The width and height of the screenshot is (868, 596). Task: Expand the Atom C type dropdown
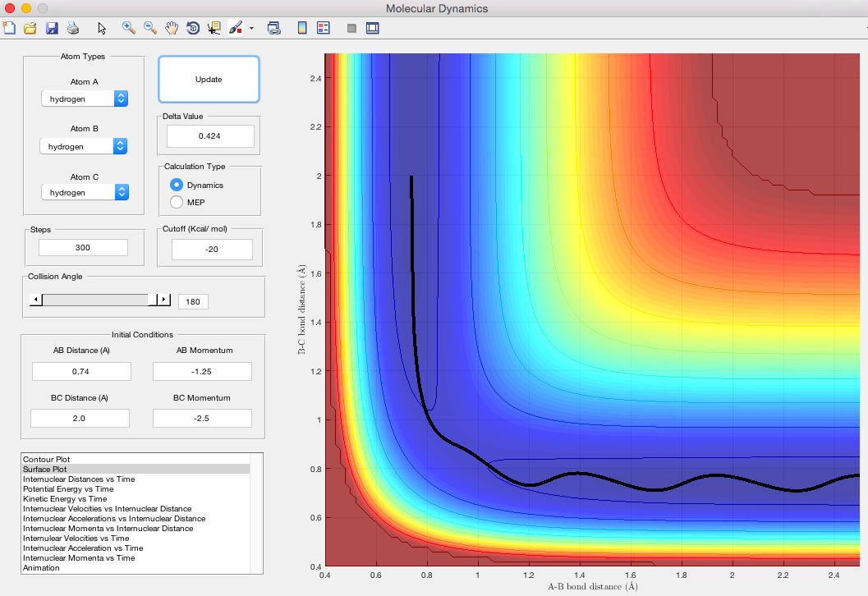click(85, 192)
